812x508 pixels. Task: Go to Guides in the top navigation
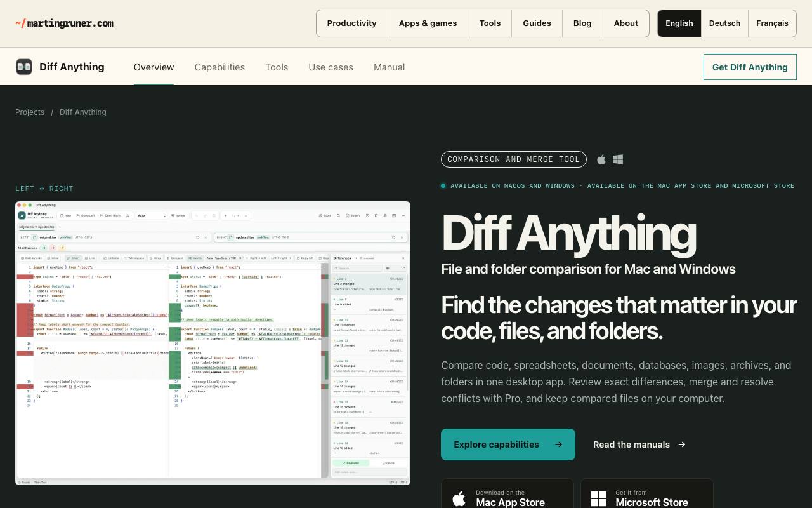click(x=537, y=23)
